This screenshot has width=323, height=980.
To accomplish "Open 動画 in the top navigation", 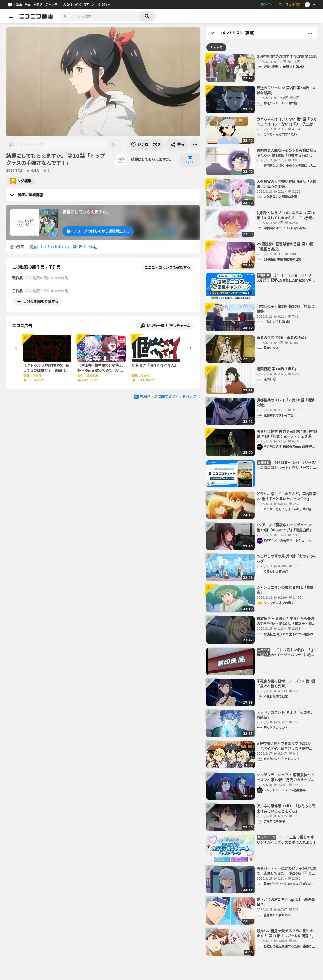I will click(x=19, y=5).
